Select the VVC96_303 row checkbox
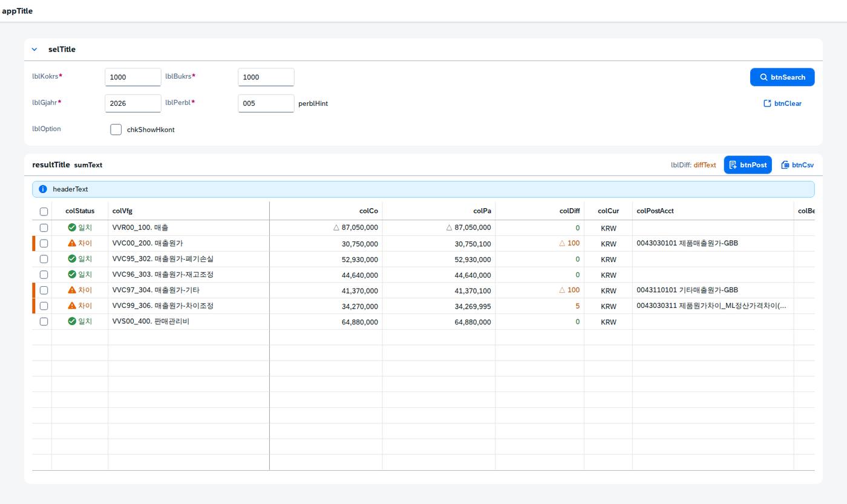Viewport: 847px width, 504px height. [x=44, y=275]
